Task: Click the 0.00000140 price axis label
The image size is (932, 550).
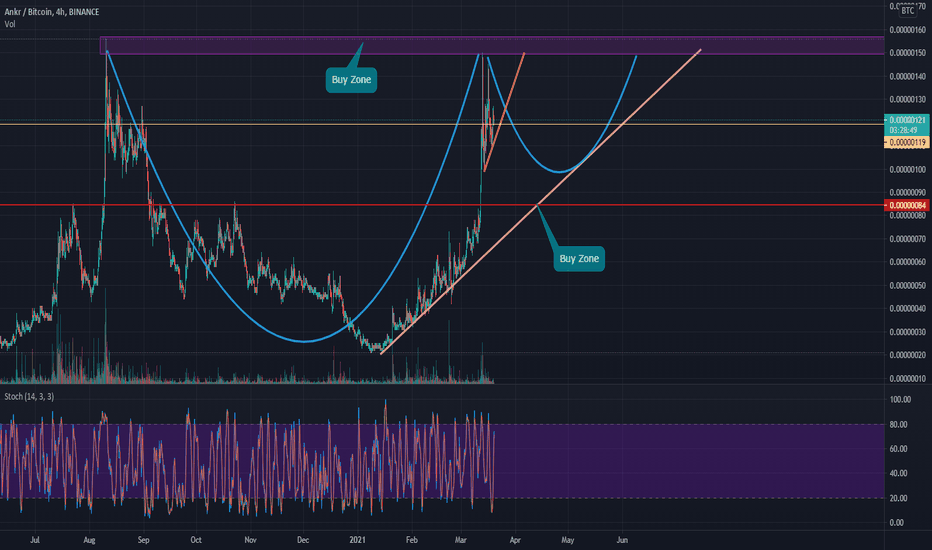Action: pos(908,76)
